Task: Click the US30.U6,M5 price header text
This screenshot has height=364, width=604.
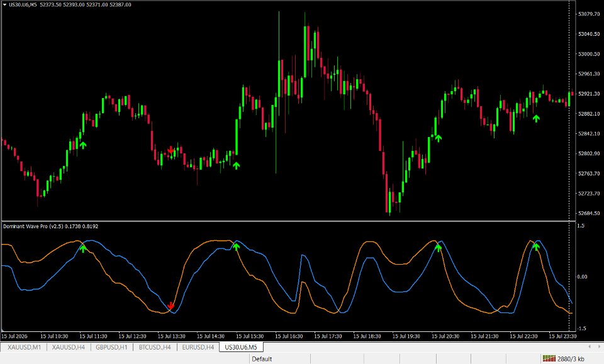Action: [70, 4]
